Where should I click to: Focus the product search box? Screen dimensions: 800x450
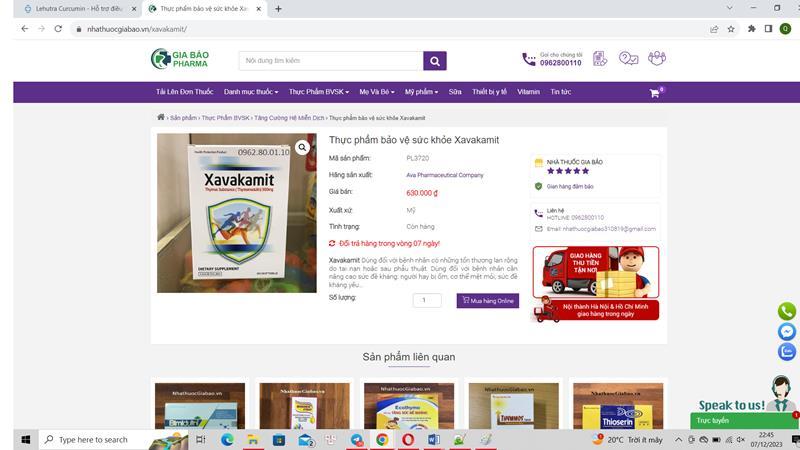[330, 61]
